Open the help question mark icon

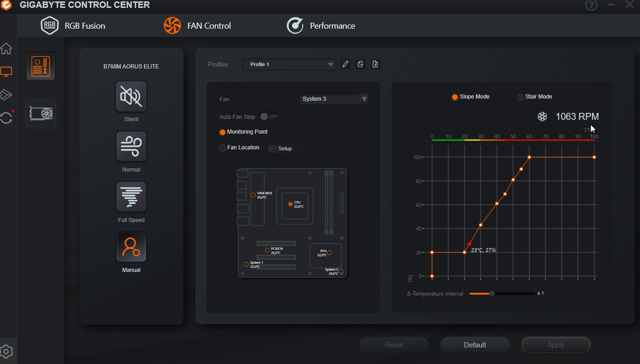point(591,5)
